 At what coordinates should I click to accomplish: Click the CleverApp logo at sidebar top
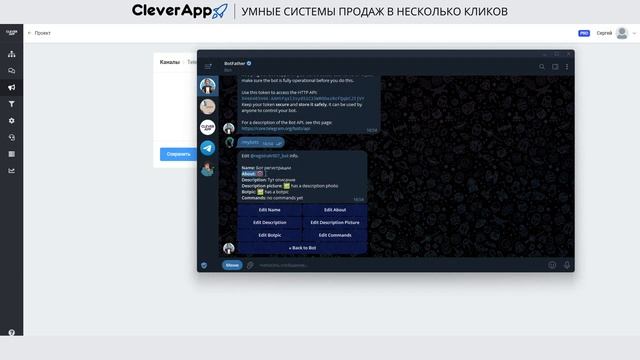(11, 33)
